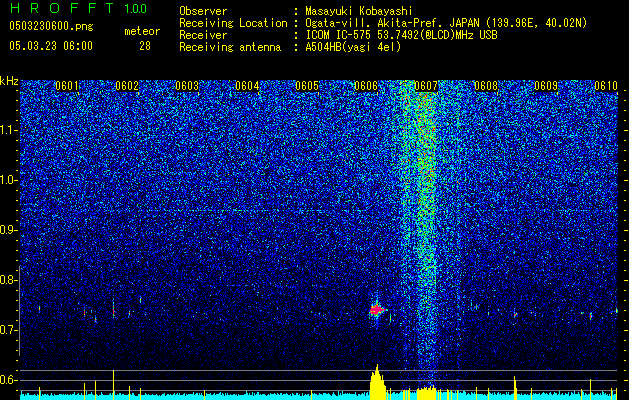Click the tall yellow intensity peak near 0606
This screenshot has width=629, height=400.
[377, 382]
